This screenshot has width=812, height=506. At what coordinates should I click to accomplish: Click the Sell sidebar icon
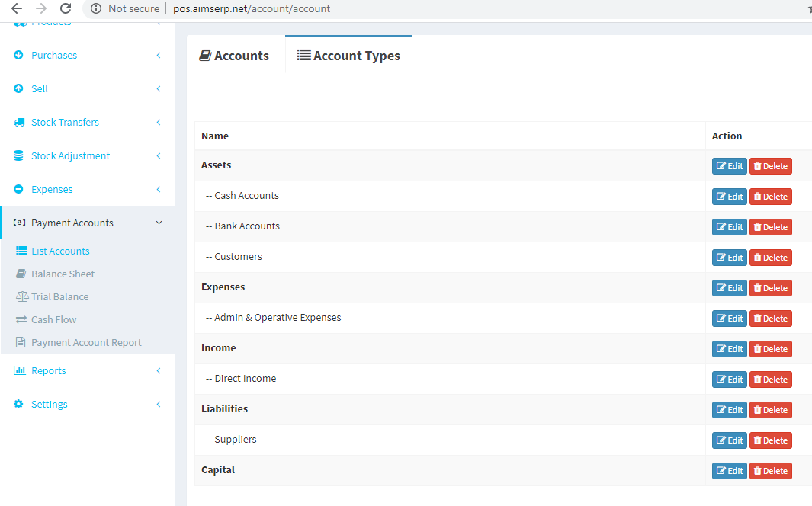18,88
